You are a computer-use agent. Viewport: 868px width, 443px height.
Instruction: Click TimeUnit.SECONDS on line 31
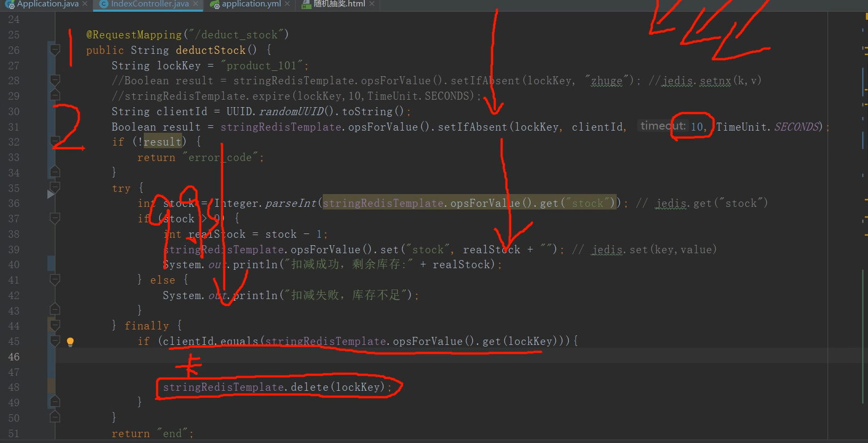coord(767,127)
